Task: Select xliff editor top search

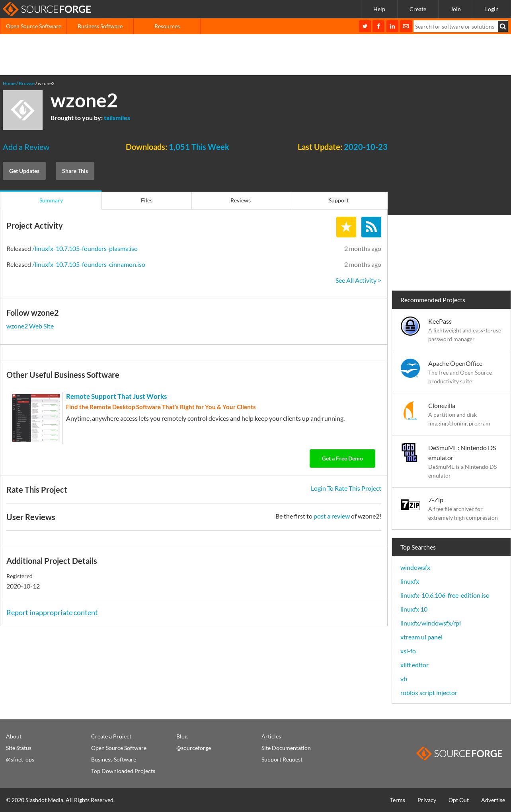Action: 414,665
